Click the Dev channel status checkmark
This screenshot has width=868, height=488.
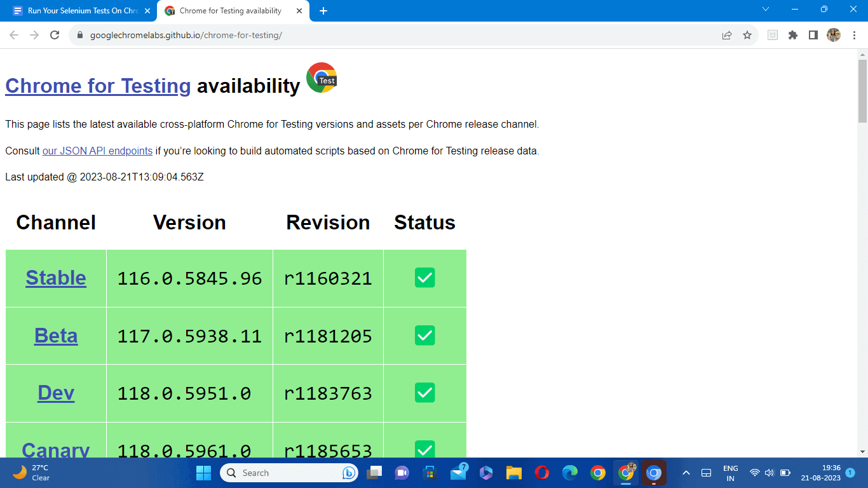pyautogui.click(x=424, y=393)
